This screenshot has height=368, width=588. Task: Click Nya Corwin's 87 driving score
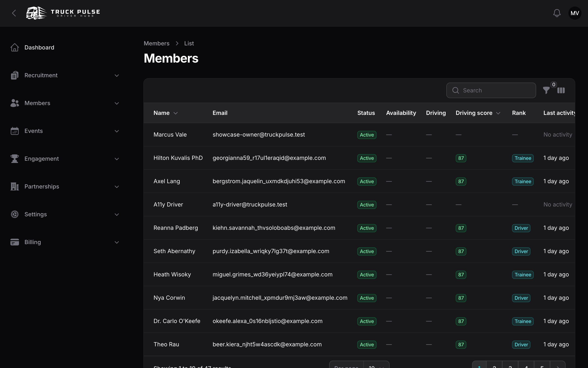461,298
